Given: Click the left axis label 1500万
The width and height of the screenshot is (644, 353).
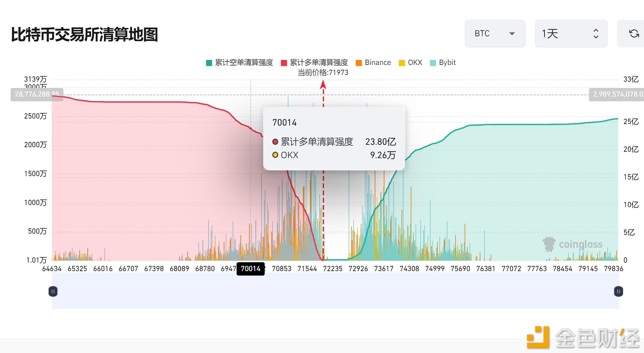Looking at the screenshot, I should 35,174.
